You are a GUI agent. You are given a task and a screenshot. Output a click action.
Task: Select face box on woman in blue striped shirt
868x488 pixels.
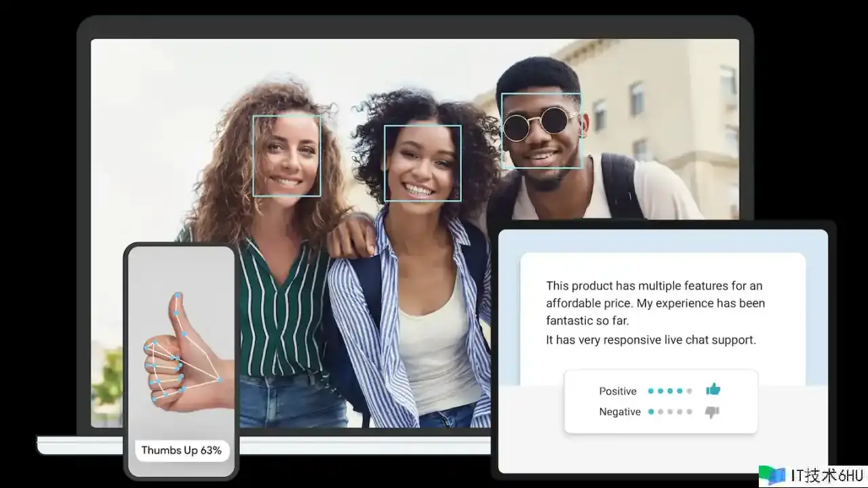click(x=422, y=163)
